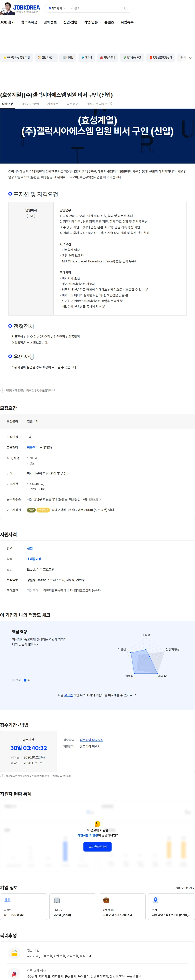The image size is (195, 980).
Task: Click the 휴무·휴가·행사 benefits icon
Action: 14,973
